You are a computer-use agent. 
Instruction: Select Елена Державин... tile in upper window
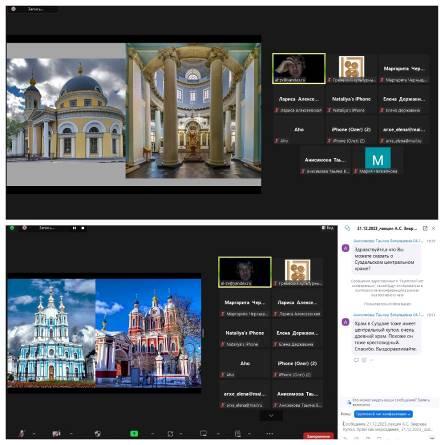[404, 99]
